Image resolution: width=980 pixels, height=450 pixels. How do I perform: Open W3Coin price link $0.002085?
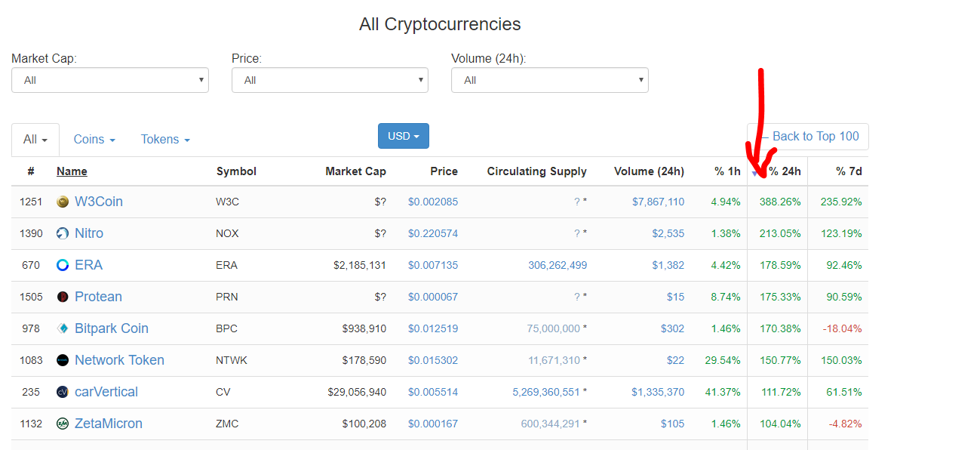(433, 202)
